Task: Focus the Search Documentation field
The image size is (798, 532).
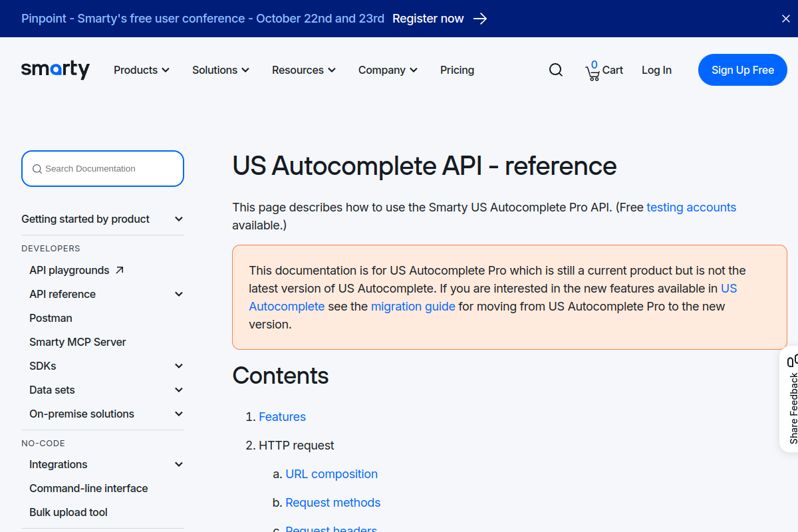Action: click(x=102, y=168)
